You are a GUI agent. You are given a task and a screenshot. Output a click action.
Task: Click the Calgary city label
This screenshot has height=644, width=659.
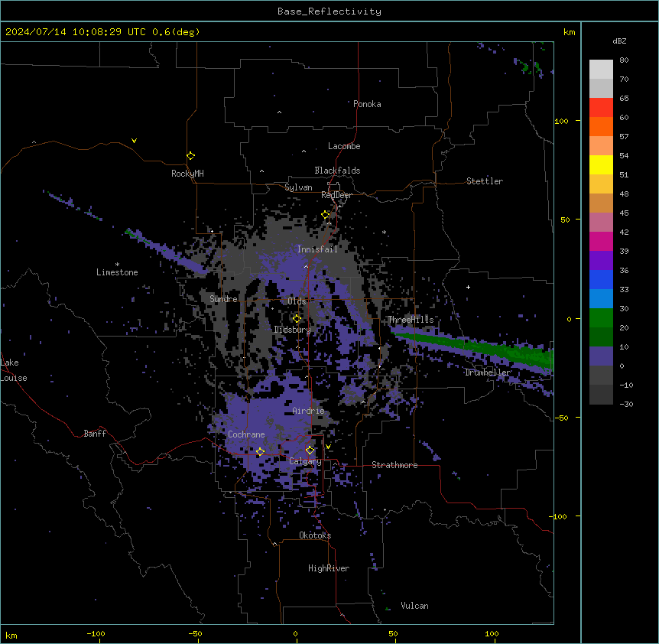[305, 461]
